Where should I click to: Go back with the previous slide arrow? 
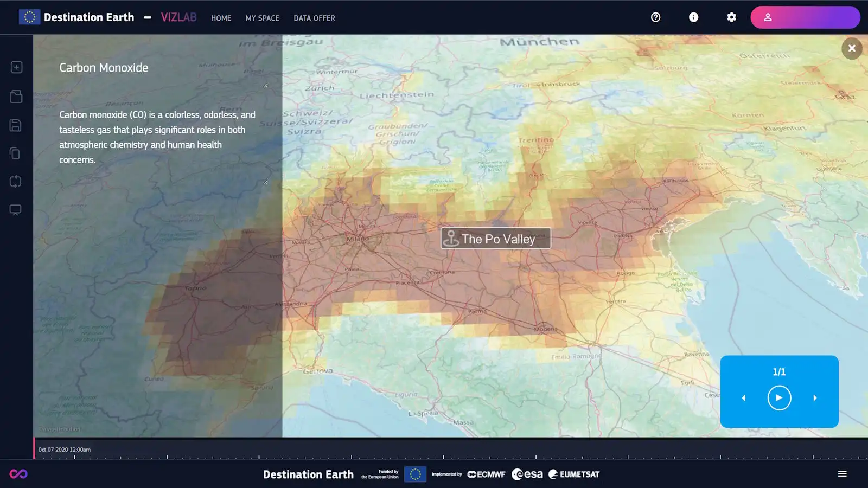(743, 397)
